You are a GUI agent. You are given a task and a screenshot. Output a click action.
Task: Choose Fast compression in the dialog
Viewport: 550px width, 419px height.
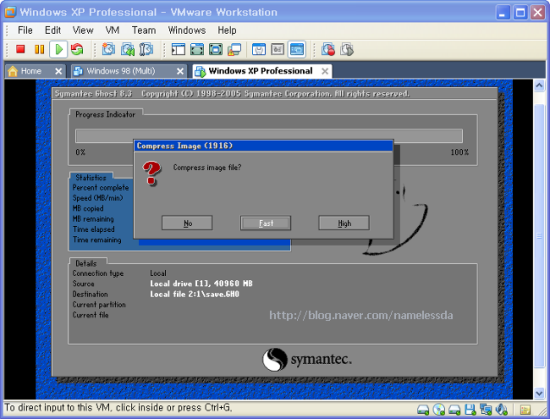pos(266,223)
